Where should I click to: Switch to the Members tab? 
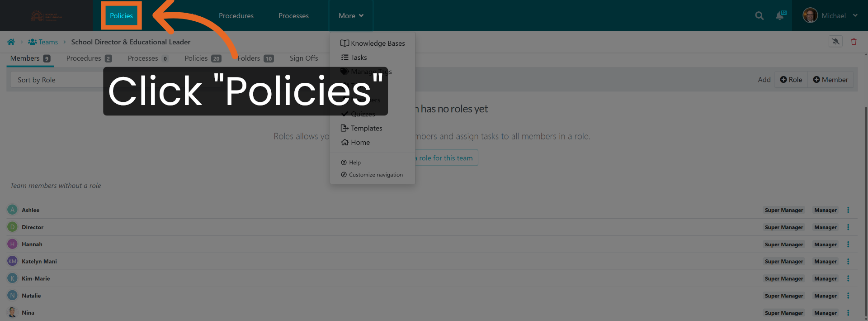click(x=30, y=58)
